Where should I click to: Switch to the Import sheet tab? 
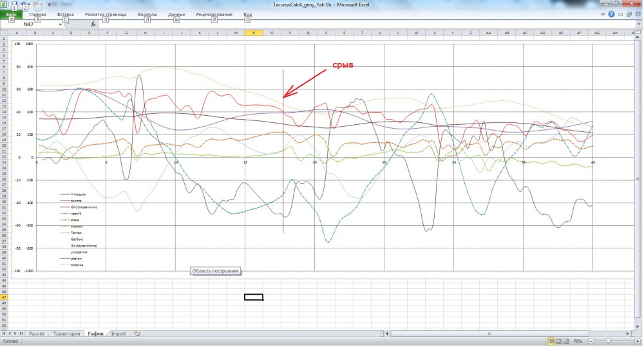pyautogui.click(x=118, y=334)
